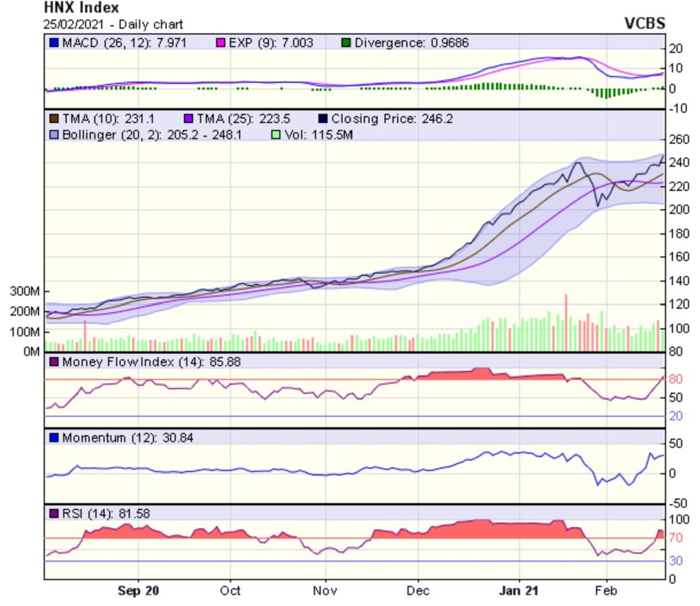The height and width of the screenshot is (606, 700).
Task: Click the green Divergence legend square
Action: point(346,43)
